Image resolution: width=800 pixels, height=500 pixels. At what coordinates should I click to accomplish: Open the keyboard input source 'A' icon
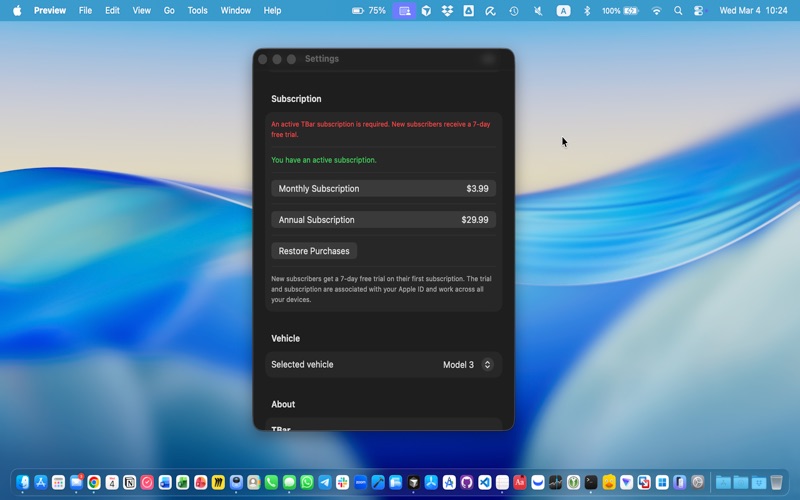tap(563, 10)
